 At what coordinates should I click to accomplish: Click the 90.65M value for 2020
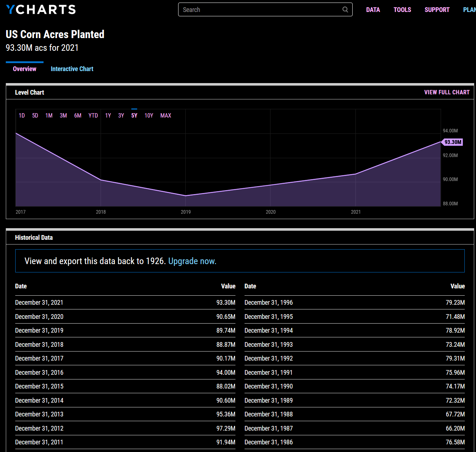tap(226, 317)
